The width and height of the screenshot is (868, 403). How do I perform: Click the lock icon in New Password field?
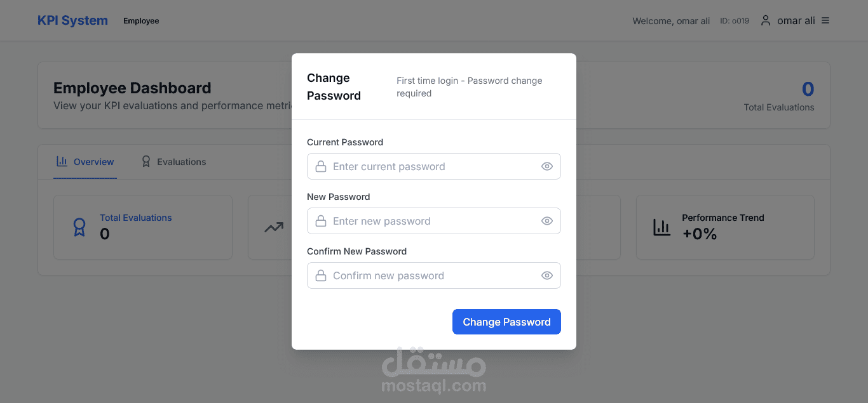tap(321, 221)
